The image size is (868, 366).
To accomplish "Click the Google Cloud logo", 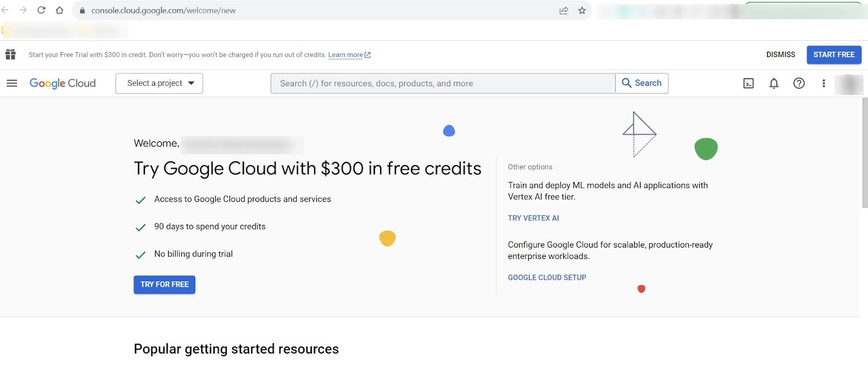I will click(62, 83).
